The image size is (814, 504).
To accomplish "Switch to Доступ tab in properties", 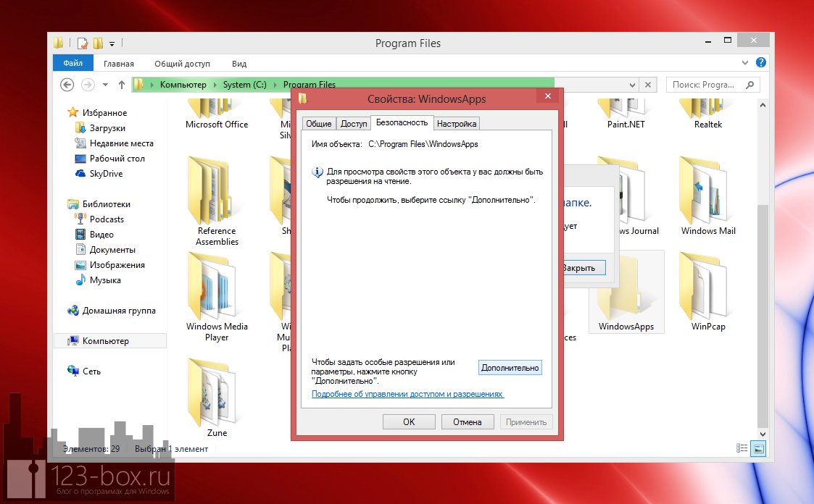I will coord(354,123).
